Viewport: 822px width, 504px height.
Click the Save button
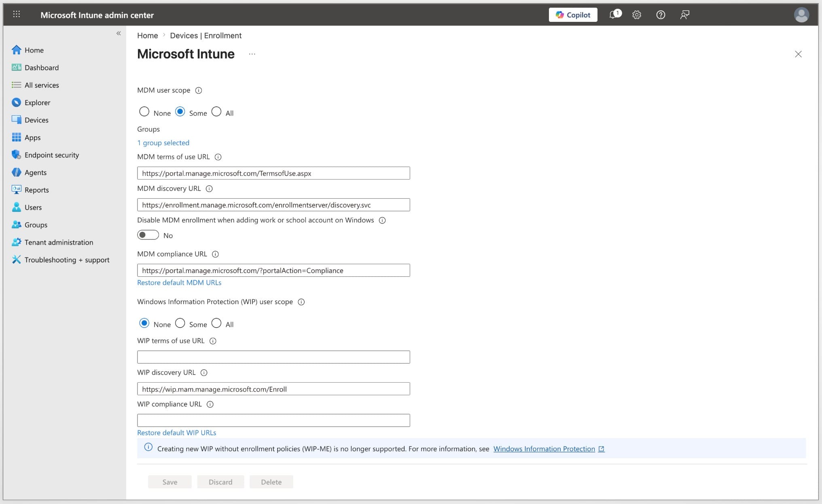170,482
